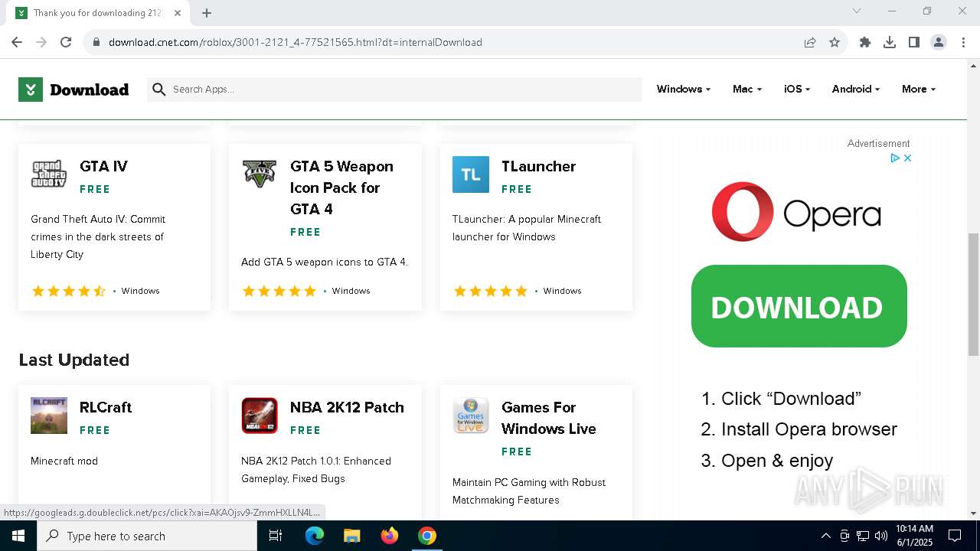Share this page via share icon
980x551 pixels.
coord(810,42)
